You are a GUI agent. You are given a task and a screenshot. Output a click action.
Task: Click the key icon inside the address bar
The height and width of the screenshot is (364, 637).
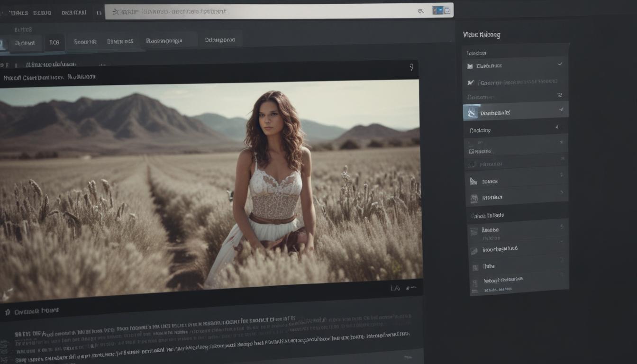pos(420,11)
